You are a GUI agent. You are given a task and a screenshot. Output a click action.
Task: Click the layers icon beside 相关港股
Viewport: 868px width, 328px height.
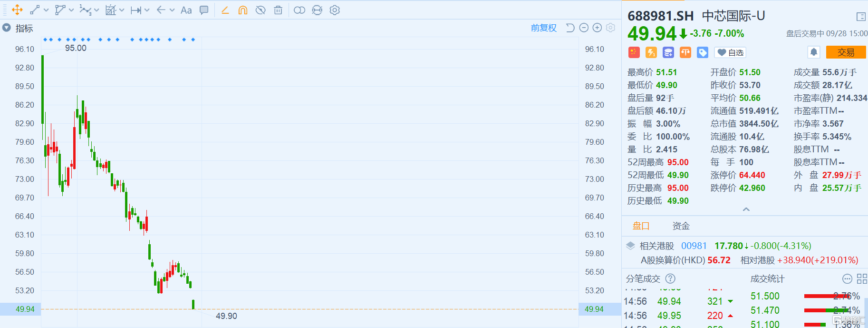point(630,246)
